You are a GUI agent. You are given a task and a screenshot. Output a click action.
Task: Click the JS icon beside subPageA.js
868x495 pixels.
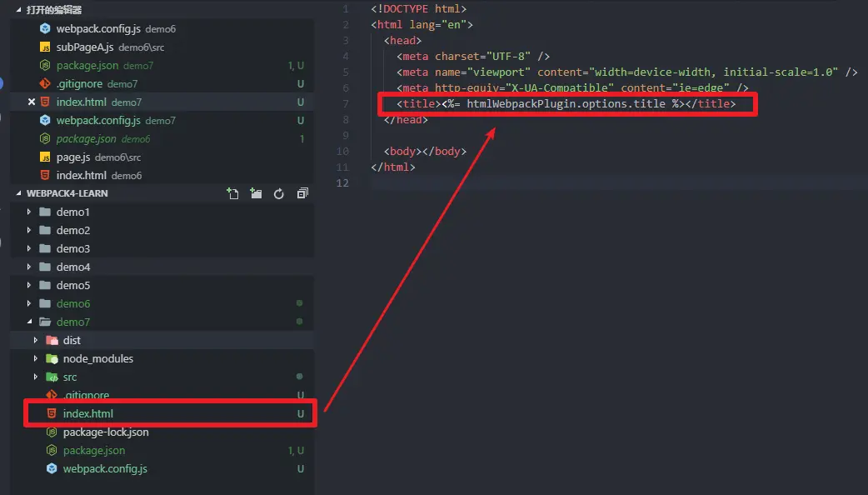click(45, 47)
